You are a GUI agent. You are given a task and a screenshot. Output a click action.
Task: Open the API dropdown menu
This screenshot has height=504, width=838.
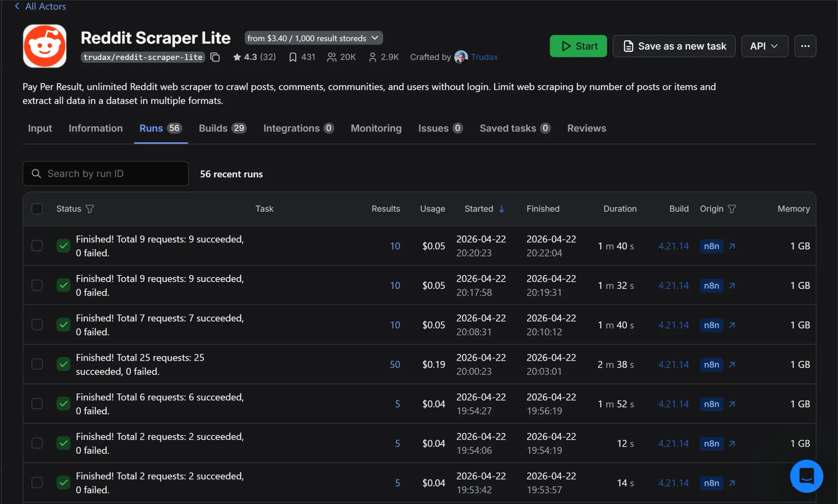764,46
